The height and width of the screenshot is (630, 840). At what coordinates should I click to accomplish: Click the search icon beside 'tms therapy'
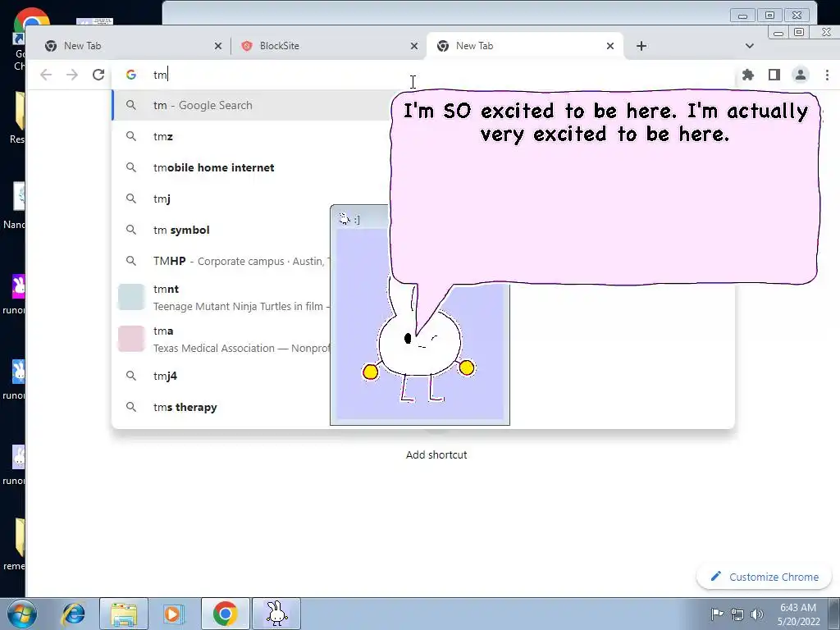pyautogui.click(x=130, y=407)
